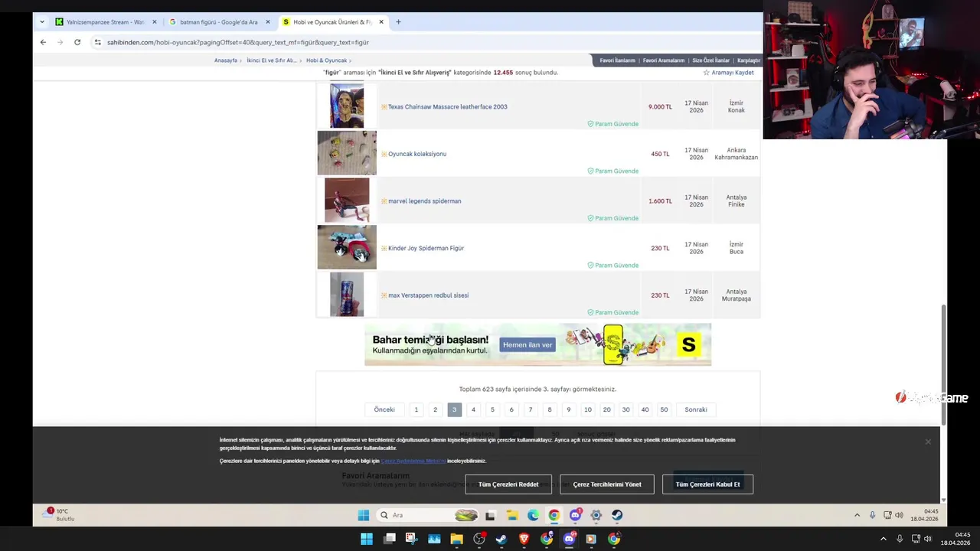This screenshot has height=551, width=980.
Task: Open media player icon in bottom taskbar
Action: coord(591,539)
